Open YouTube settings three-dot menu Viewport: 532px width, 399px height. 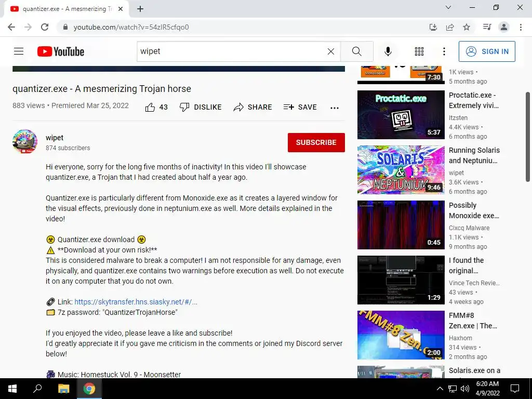tap(444, 51)
